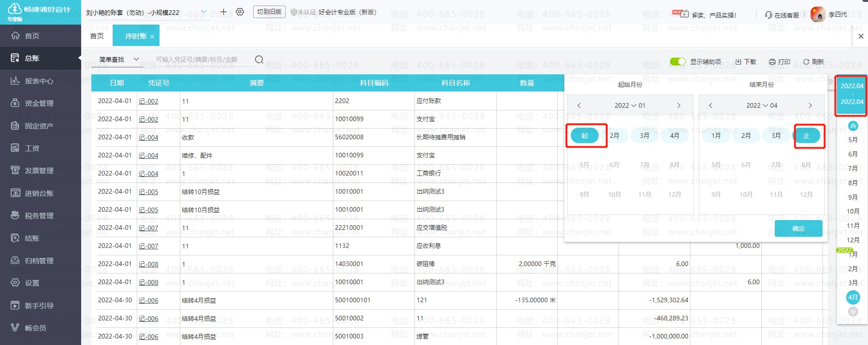Click the 刷新 refresh icon
The width and height of the screenshot is (868, 345).
[806, 62]
